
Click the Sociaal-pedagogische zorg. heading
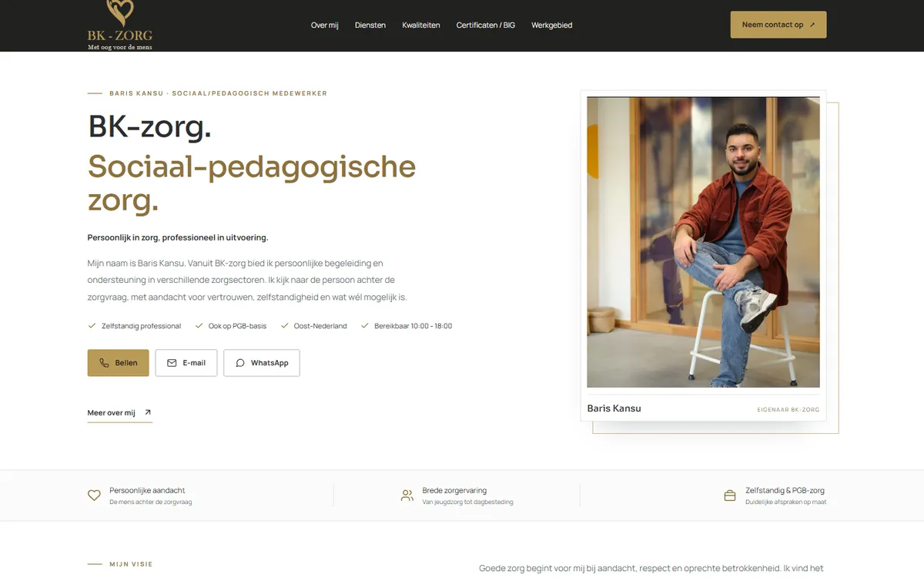pos(252,183)
